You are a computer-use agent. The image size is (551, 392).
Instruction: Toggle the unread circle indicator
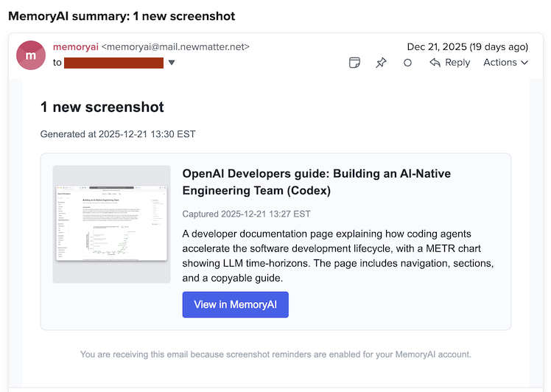(x=407, y=63)
